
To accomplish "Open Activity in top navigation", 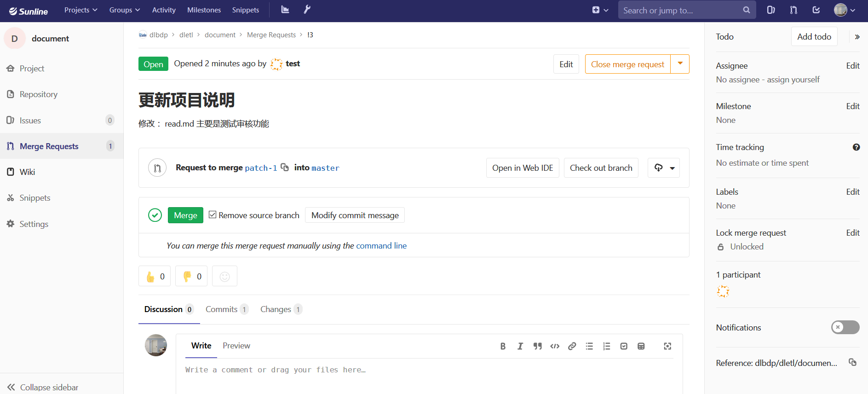I will [164, 10].
